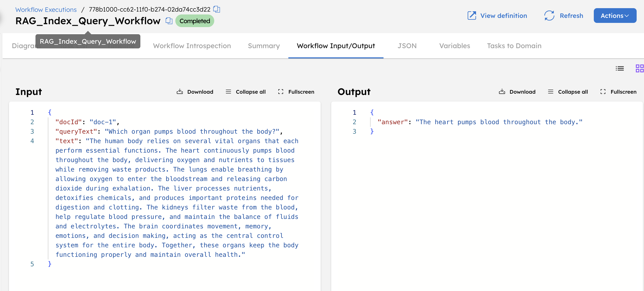Screen dimensions: 644x291
Task: Switch to list view layout
Action: (620, 68)
